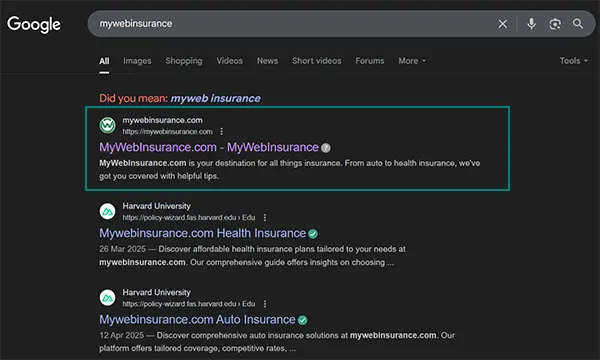Open the Google logo homepage link

(34, 24)
